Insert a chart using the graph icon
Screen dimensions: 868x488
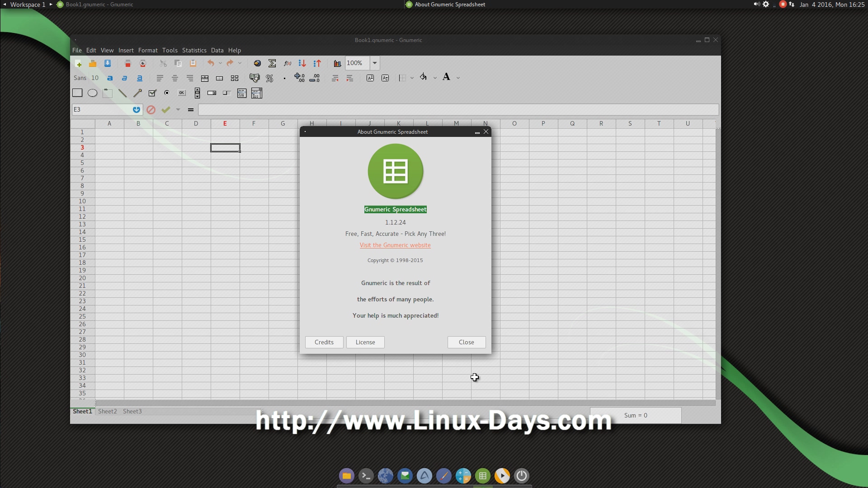tap(337, 63)
